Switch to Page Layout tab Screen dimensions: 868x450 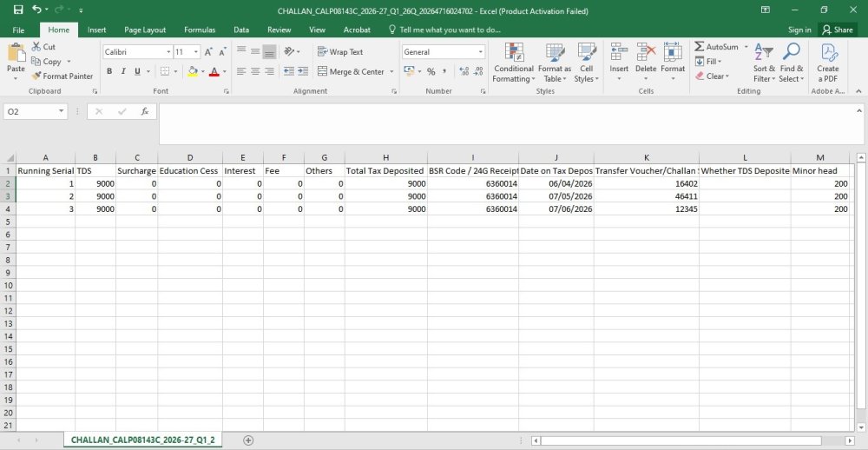pyautogui.click(x=145, y=30)
